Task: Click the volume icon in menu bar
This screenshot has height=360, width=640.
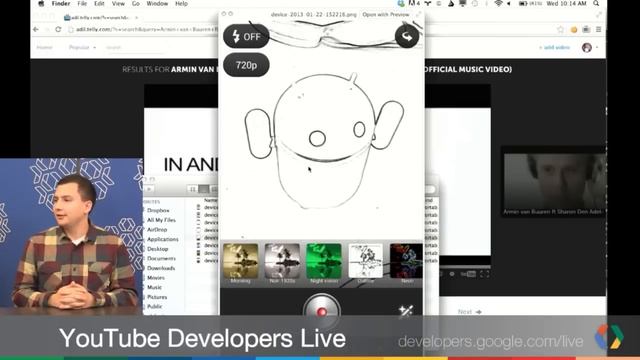Action: 509,4
